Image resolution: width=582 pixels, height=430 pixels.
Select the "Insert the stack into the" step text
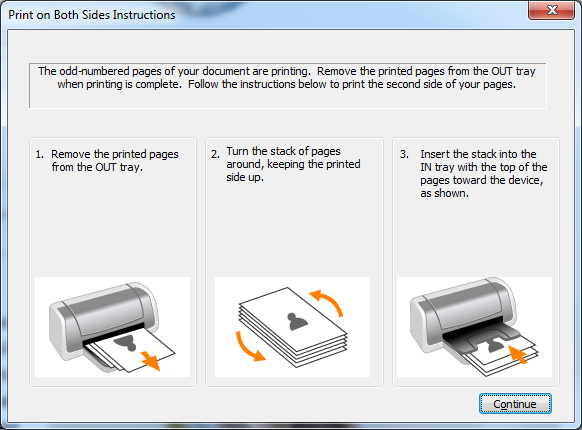(478, 154)
